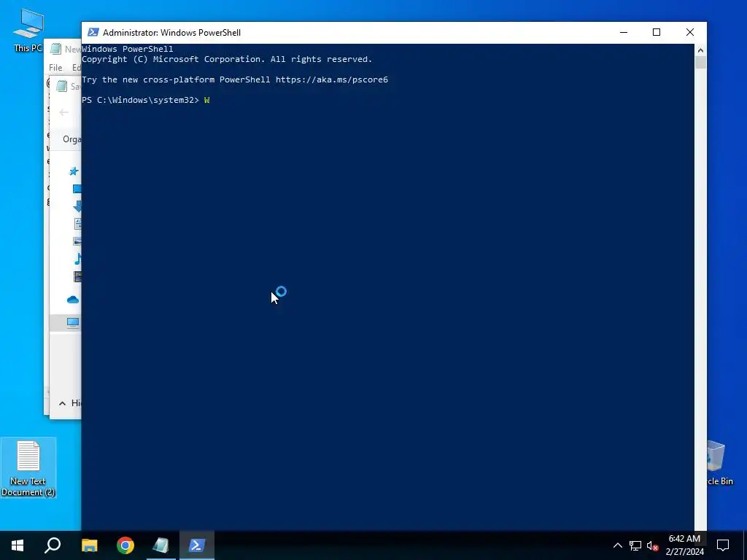Screen dimensions: 747x560
Task: Collapse Hide Folders chevron in Save As dialog
Action: click(62, 403)
